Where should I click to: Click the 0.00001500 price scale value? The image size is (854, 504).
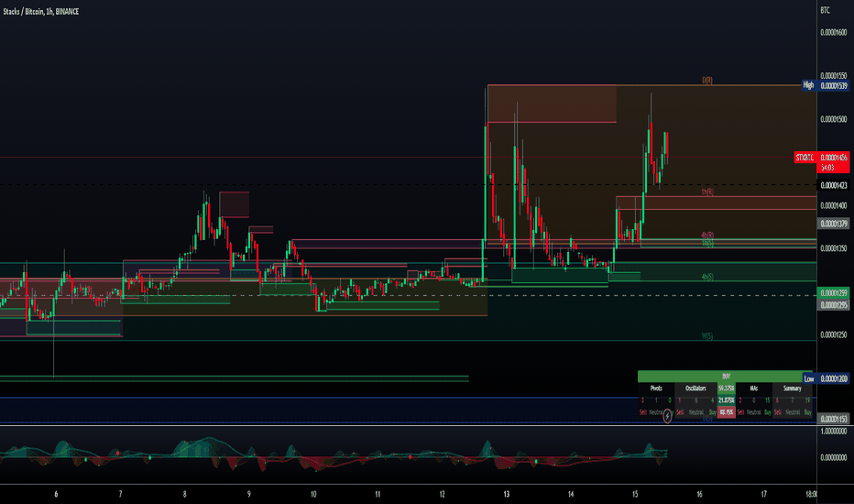(834, 119)
